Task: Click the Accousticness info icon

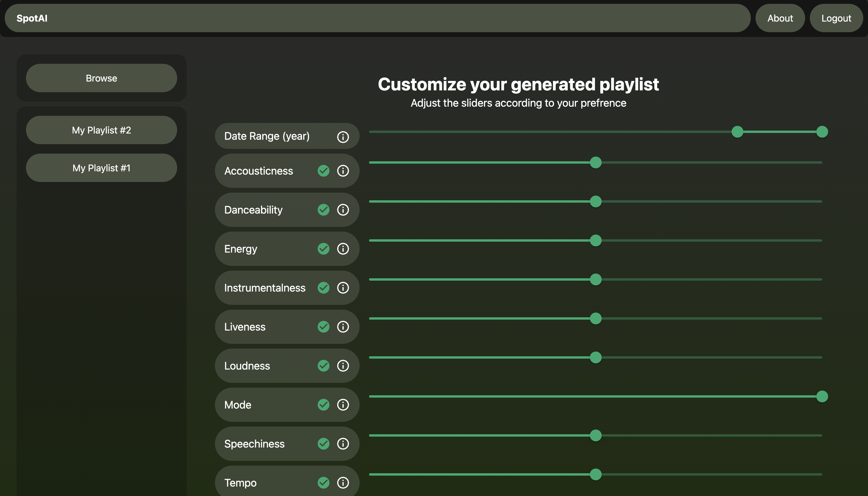Action: coord(343,171)
